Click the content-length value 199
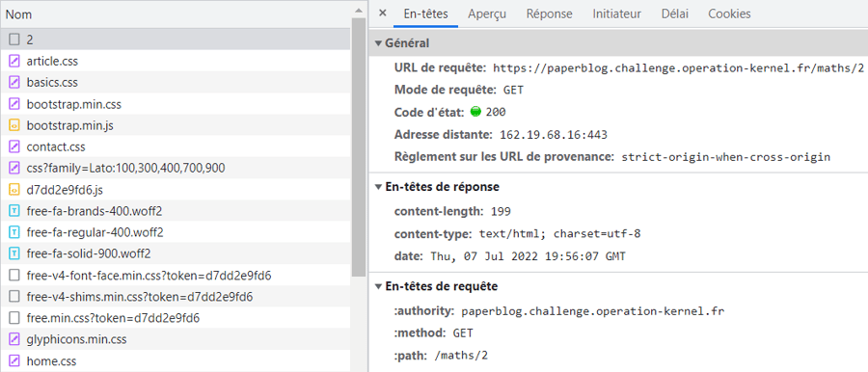Image resolution: width=868 pixels, height=372 pixels. click(500, 211)
